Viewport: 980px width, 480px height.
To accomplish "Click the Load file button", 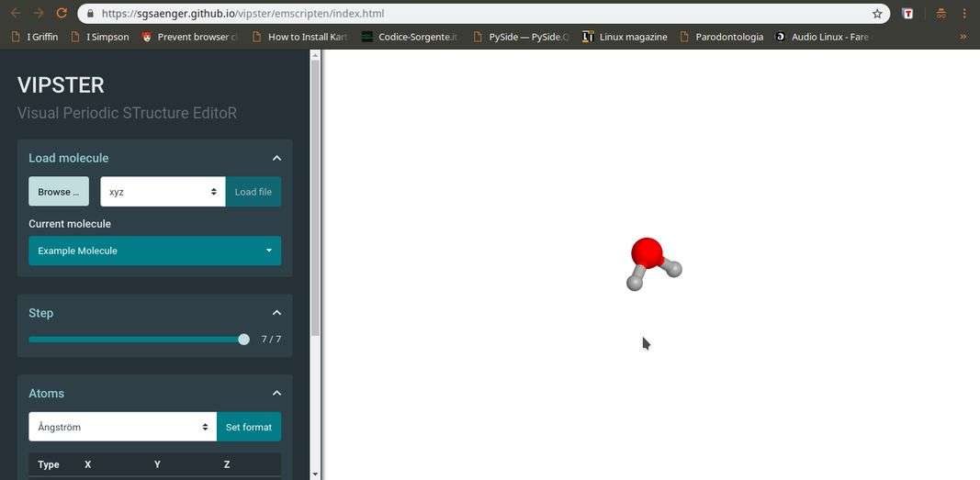I will [253, 192].
